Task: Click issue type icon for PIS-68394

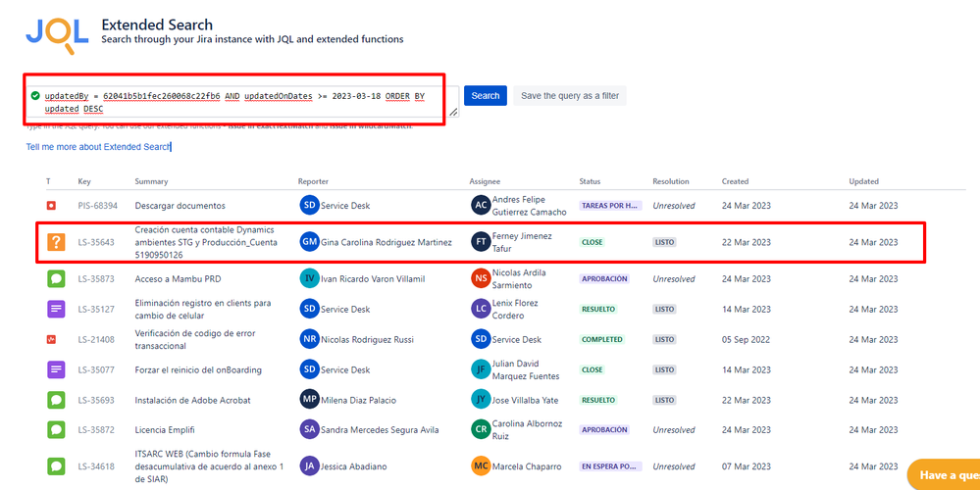Action: coord(51,206)
